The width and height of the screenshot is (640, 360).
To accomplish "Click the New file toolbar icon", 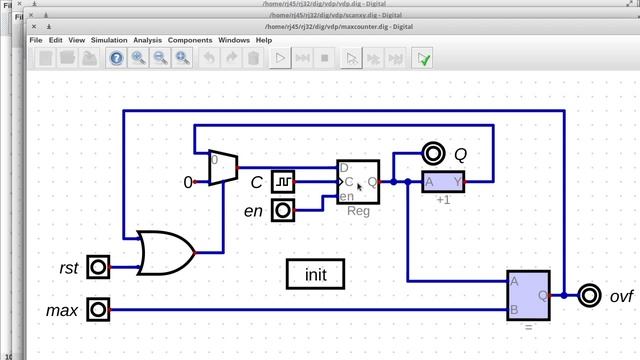I will pyautogui.click(x=46, y=58).
